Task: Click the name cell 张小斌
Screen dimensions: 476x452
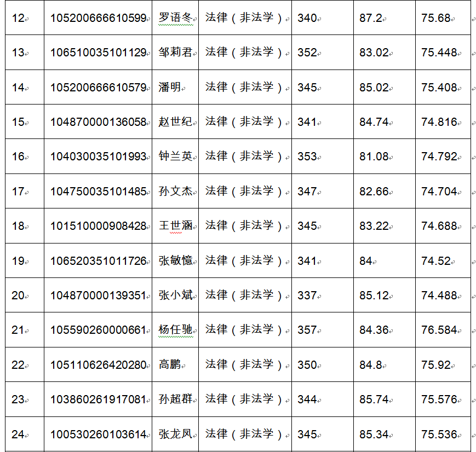Action: 175,295
